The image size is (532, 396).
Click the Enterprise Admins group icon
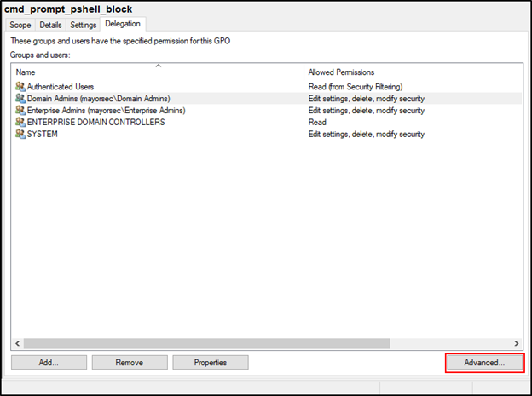click(x=20, y=111)
